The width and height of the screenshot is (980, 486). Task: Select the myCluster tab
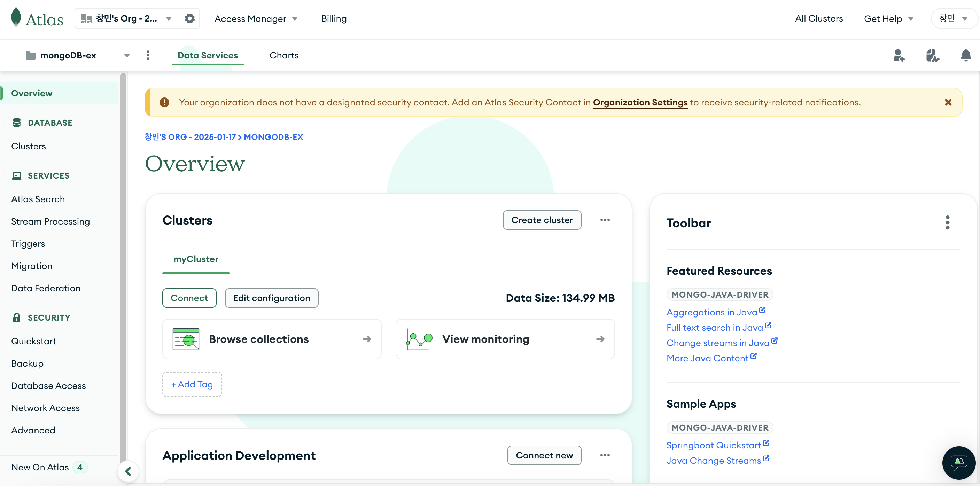[x=195, y=259]
